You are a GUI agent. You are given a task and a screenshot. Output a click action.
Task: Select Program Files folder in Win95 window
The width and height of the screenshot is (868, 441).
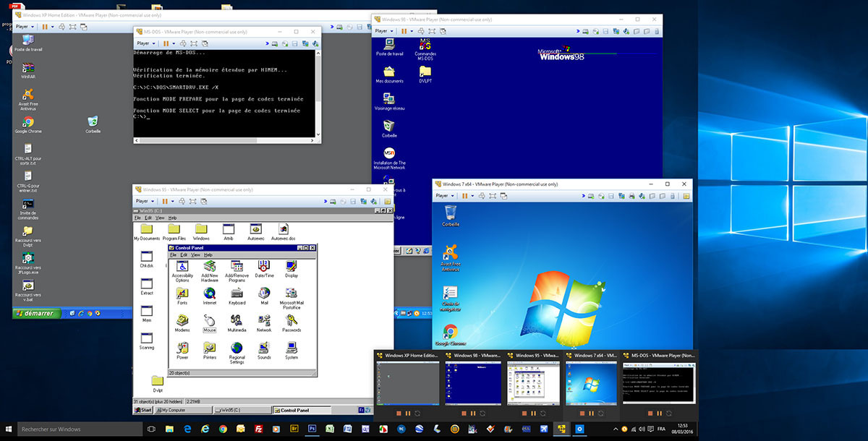pyautogui.click(x=174, y=232)
